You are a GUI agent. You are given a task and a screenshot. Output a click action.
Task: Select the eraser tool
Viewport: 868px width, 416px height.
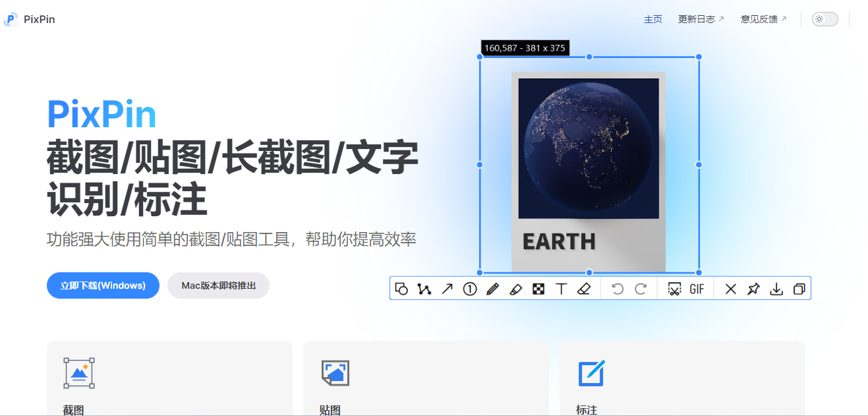(x=583, y=289)
